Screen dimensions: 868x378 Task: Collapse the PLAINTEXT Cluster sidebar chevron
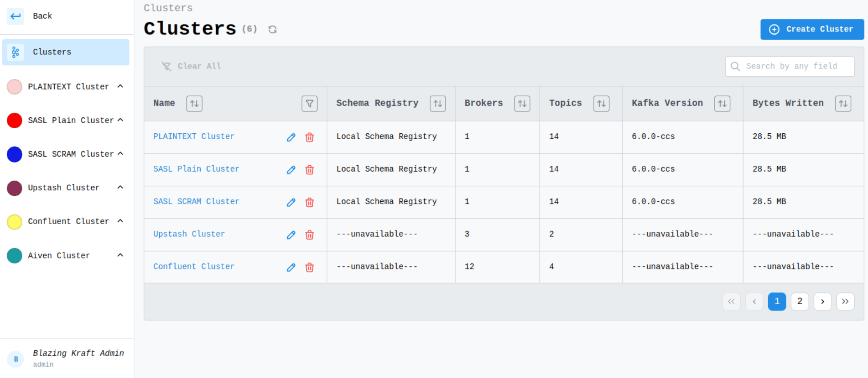point(120,86)
